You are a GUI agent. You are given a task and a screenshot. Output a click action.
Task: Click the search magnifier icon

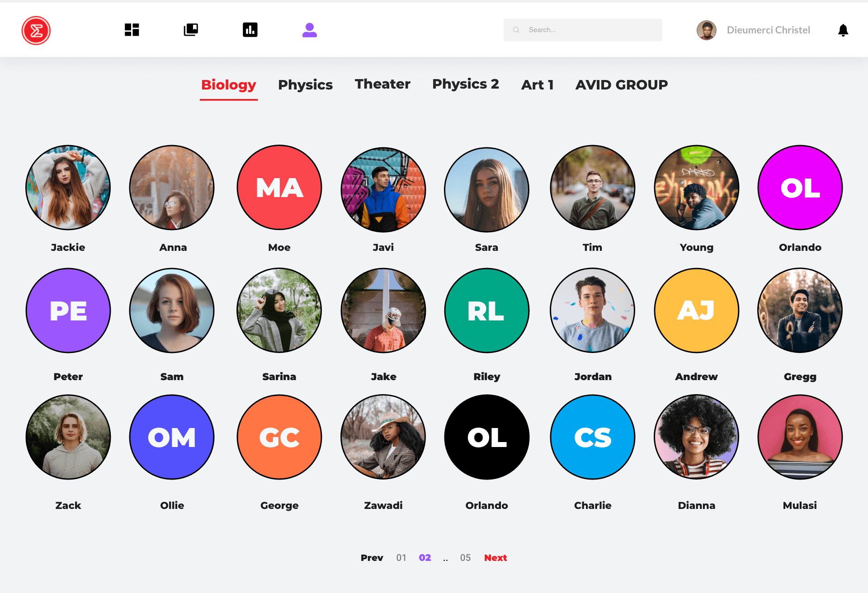coord(516,30)
